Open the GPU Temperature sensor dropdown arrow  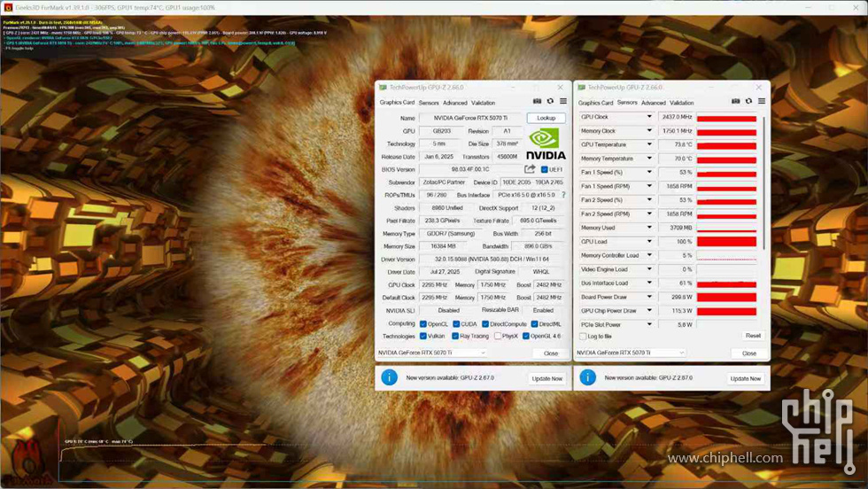(649, 144)
